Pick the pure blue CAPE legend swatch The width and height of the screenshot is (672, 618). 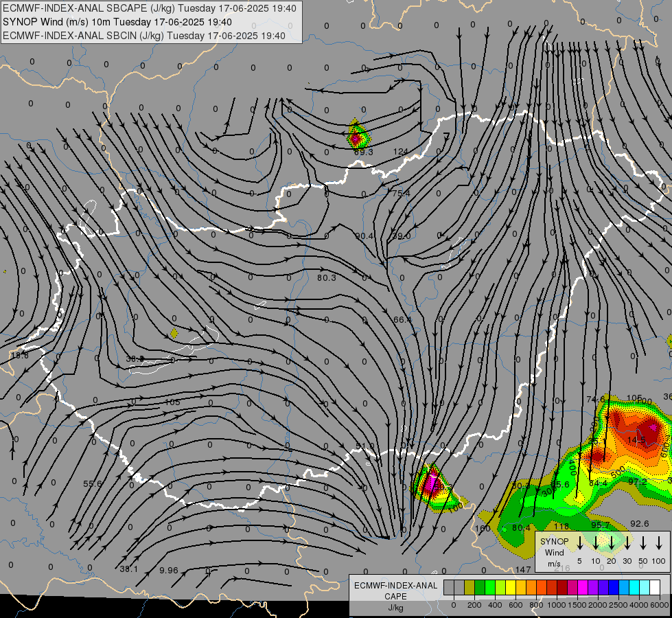tap(614, 588)
